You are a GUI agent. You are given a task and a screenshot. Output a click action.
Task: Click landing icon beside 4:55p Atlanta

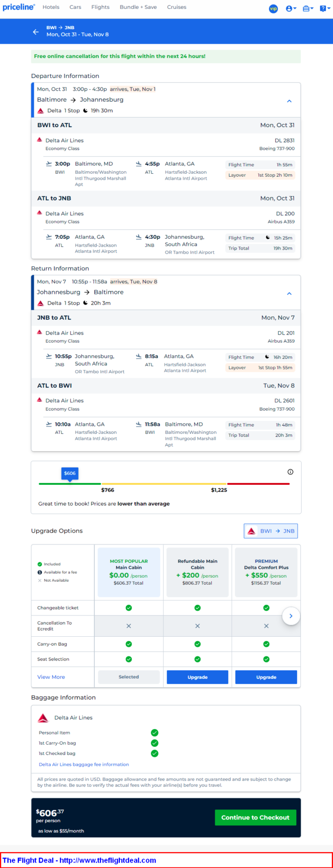pyautogui.click(x=139, y=163)
